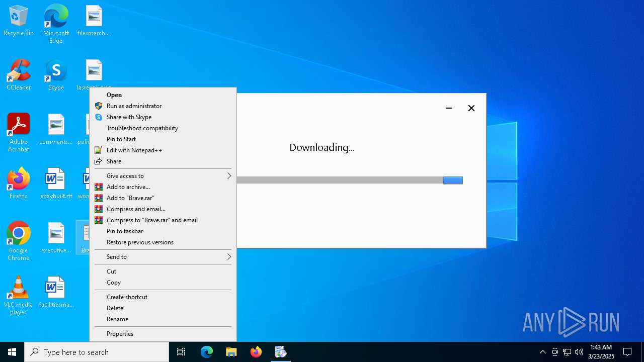
Task: Select the Google Chrome desktop shortcut
Action: (19, 241)
